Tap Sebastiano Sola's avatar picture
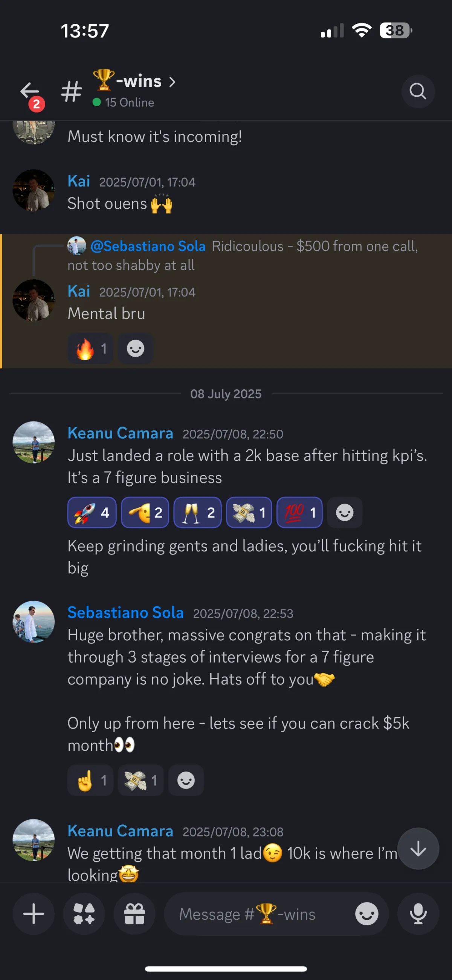Screen dimensions: 452x980 pos(34,622)
